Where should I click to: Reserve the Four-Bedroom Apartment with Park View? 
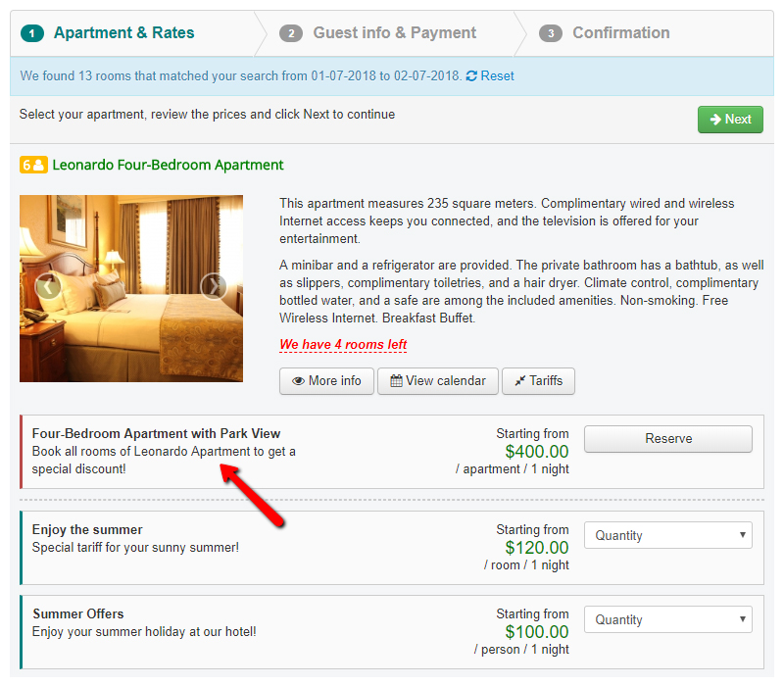(667, 439)
